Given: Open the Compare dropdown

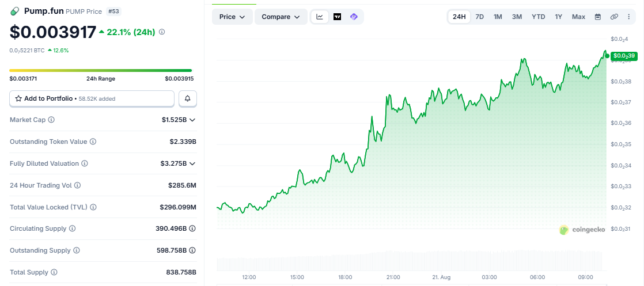Looking at the screenshot, I should pos(281,17).
